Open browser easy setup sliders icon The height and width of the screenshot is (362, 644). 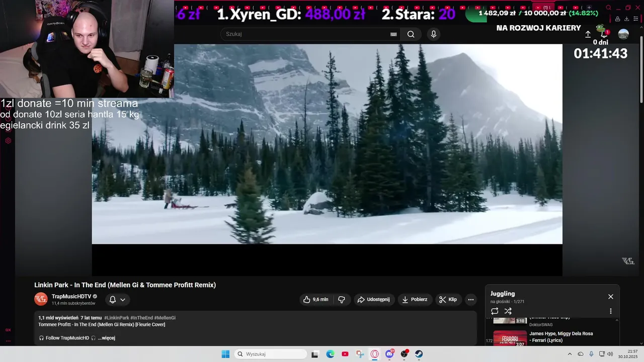pyautogui.click(x=635, y=19)
